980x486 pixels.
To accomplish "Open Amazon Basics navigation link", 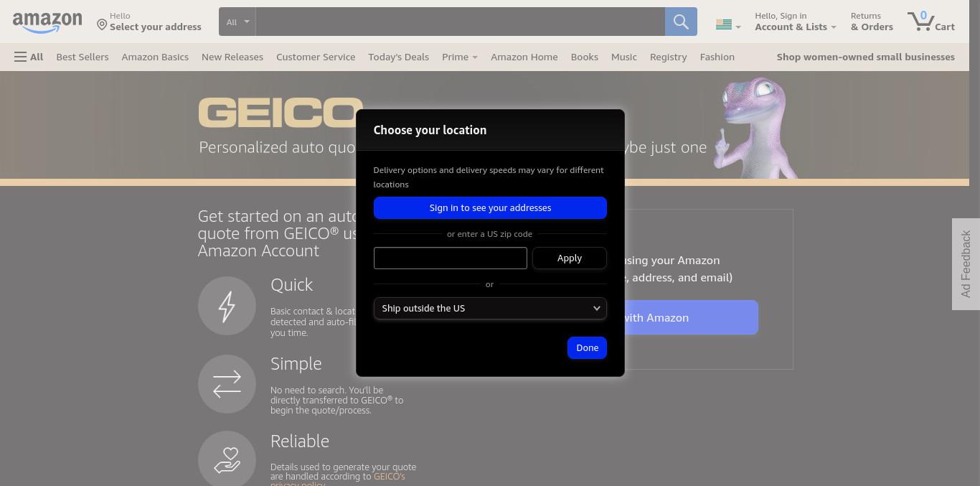I will 155,57.
